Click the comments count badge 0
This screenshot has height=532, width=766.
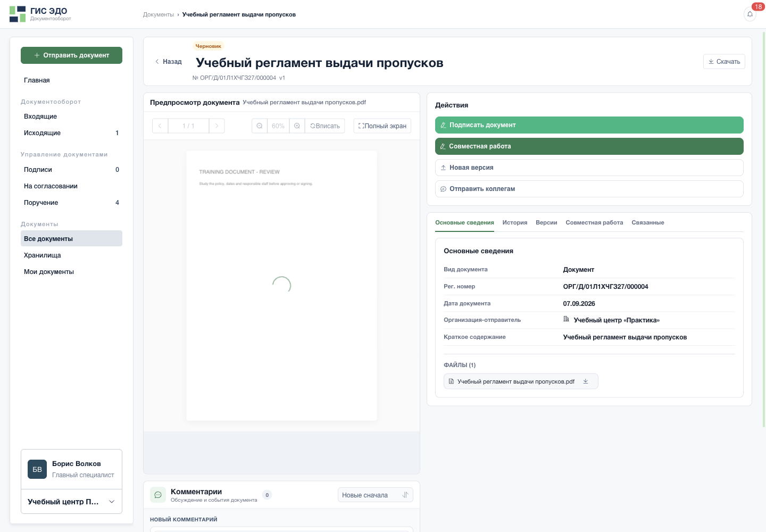[x=267, y=495]
